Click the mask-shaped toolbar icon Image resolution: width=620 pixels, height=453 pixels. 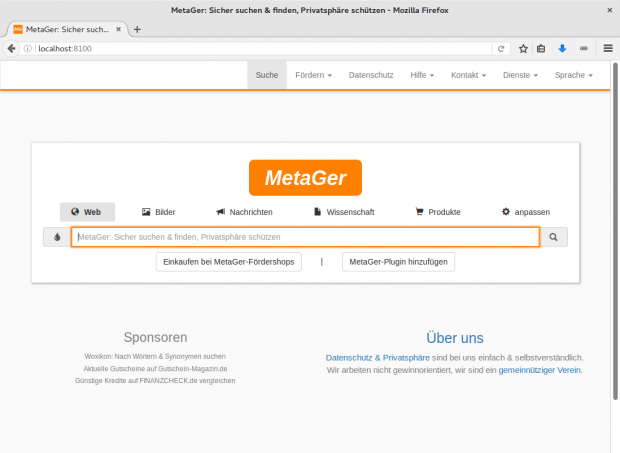pyautogui.click(x=584, y=48)
